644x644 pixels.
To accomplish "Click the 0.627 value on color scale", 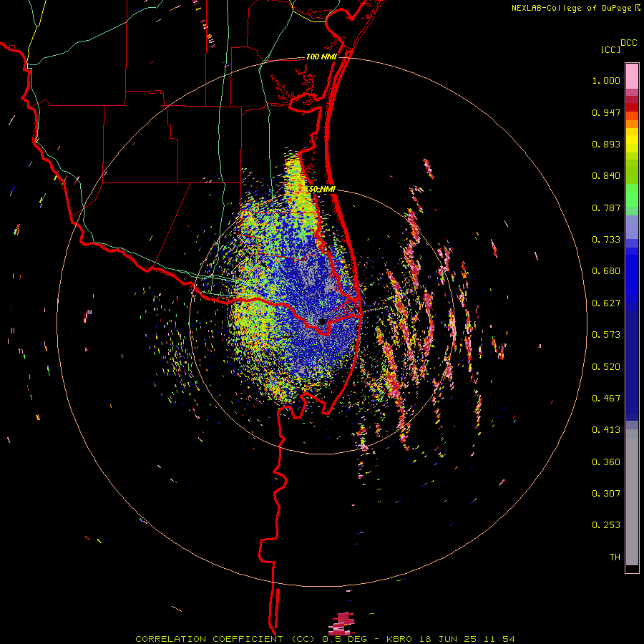I will click(x=606, y=303).
